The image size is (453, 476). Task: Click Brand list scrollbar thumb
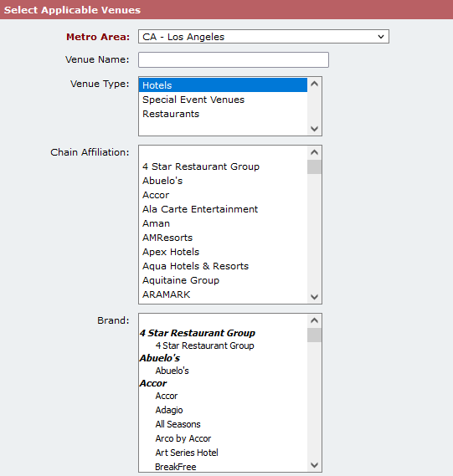click(x=315, y=335)
